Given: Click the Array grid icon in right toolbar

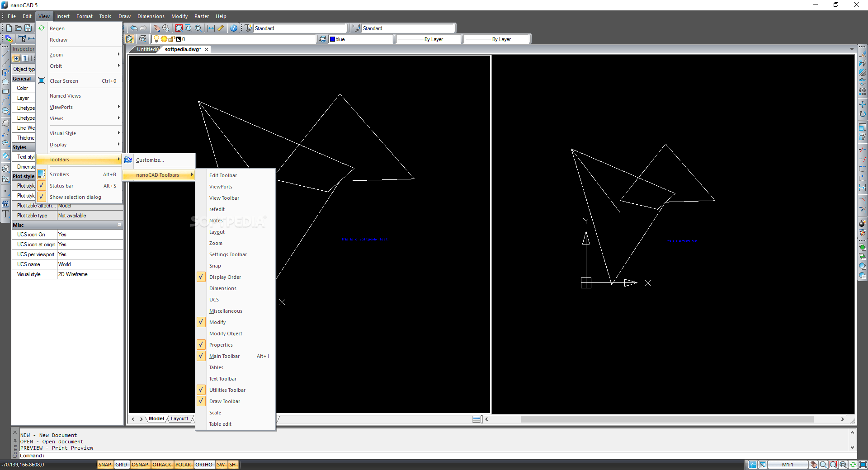Looking at the screenshot, I should [x=863, y=92].
